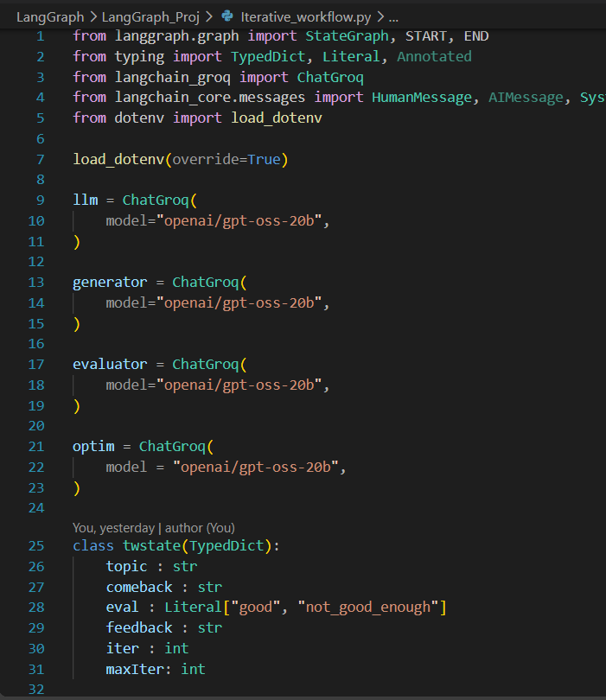
Task: Click model string on line 10
Action: pyautogui.click(x=239, y=221)
